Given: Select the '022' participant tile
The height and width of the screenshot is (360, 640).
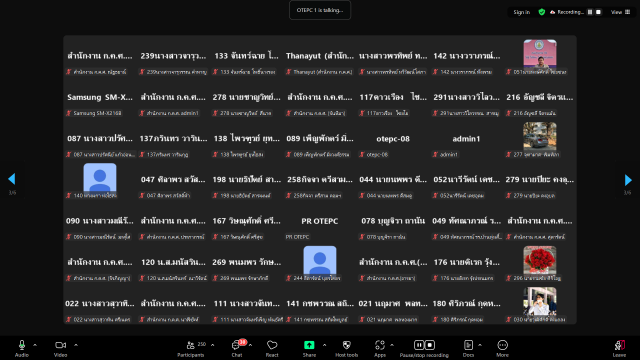Looking at the screenshot, I should click(100, 304).
